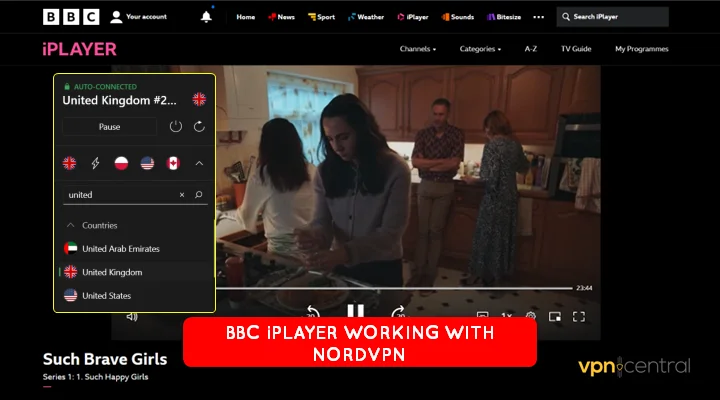The width and height of the screenshot is (720, 400).
Task: Open the notifications bell
Action: pos(206,17)
